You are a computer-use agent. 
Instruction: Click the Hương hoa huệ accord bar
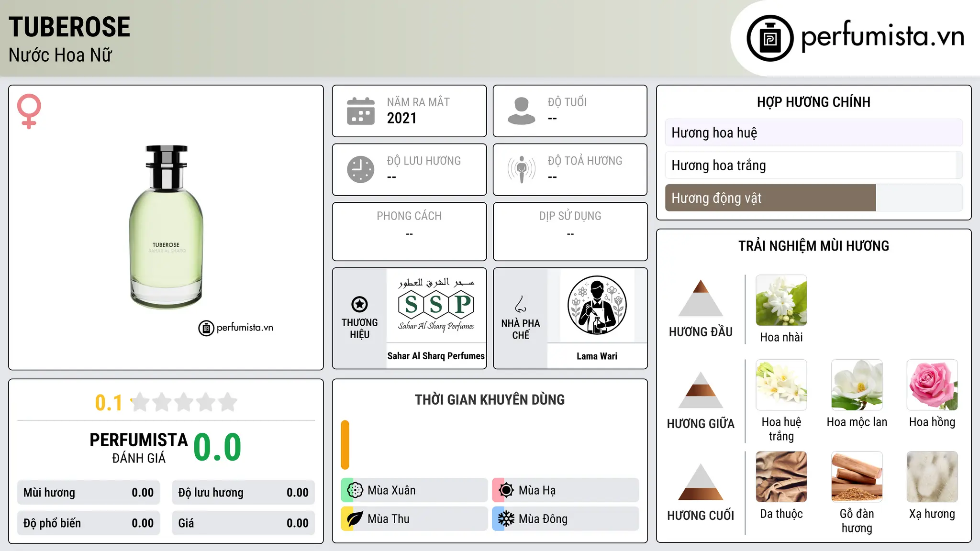814,132
